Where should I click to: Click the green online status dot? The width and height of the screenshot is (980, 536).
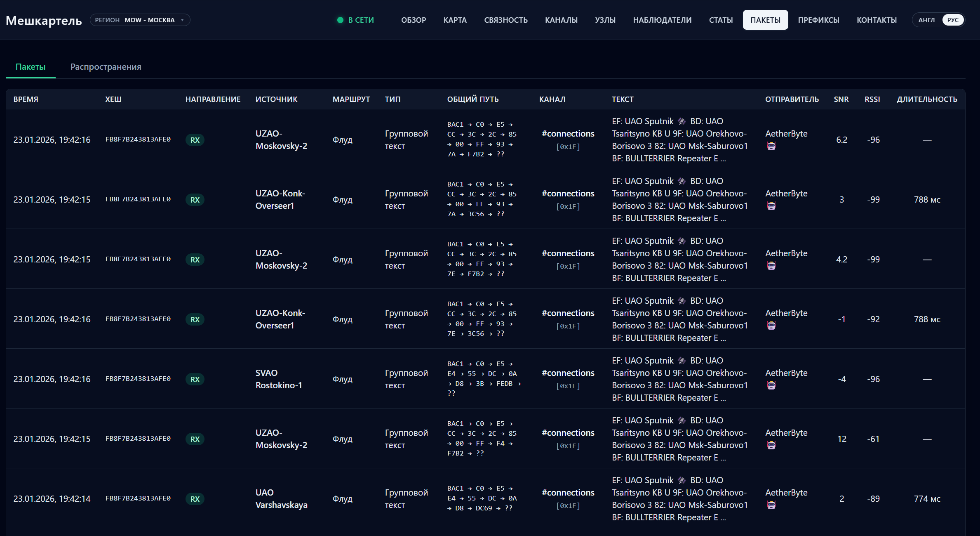[340, 20]
